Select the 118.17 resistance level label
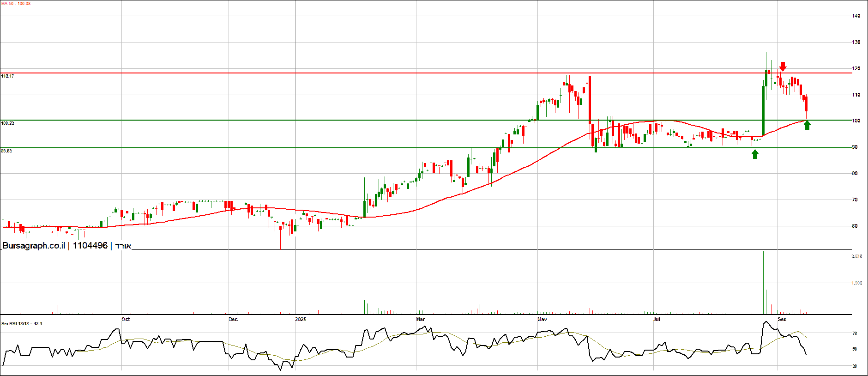The image size is (868, 376). [x=7, y=76]
